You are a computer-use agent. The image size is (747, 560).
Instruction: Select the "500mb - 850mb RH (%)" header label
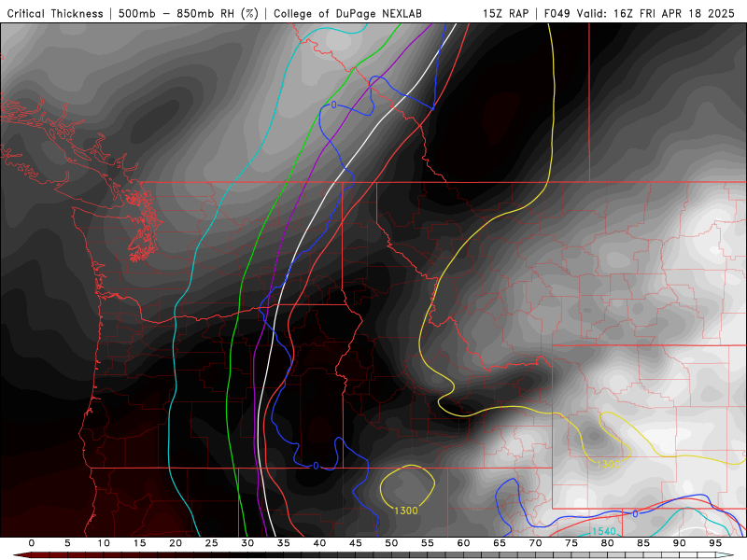pyautogui.click(x=189, y=14)
